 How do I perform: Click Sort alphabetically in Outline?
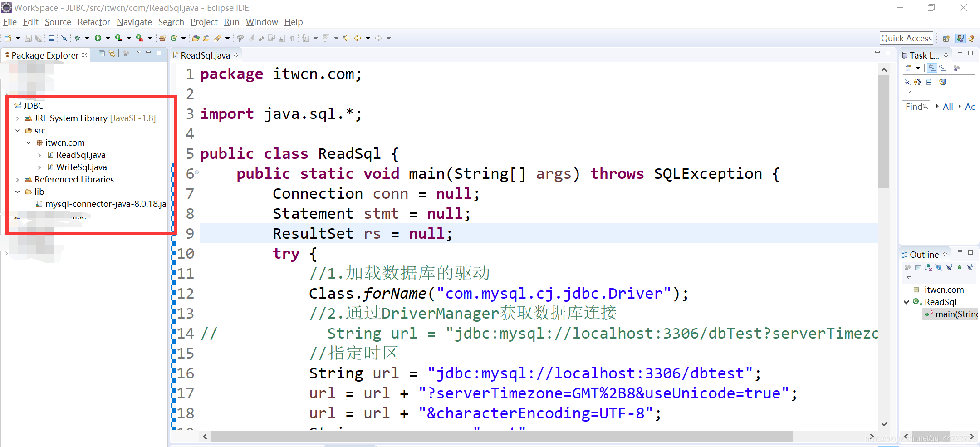coord(928,267)
